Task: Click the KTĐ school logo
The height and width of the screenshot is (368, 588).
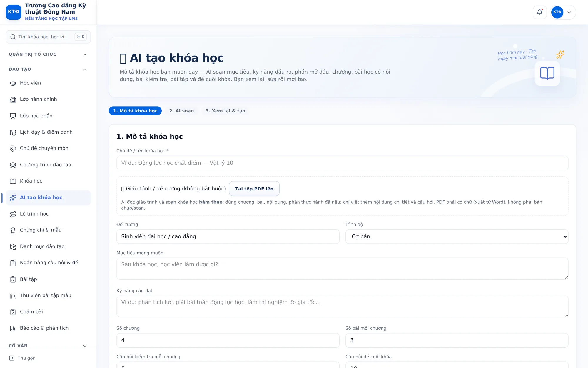Action: [14, 12]
